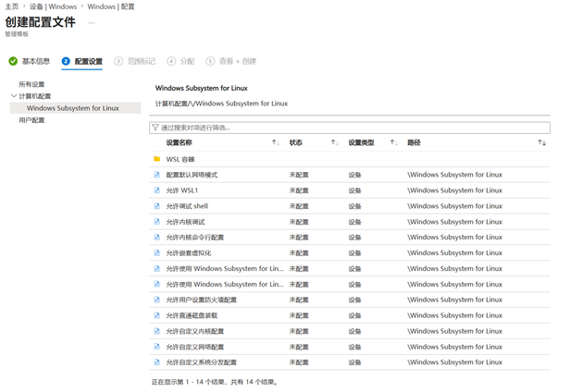The width and height of the screenshot is (583, 392).
Task: Click the 计算机配置/\/Windows Subsystem for Linux path text
Action: pyautogui.click(x=221, y=104)
